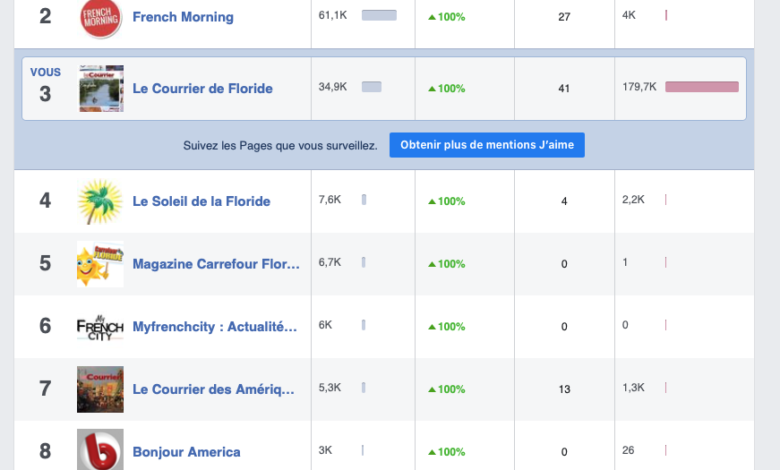
Task: Click the green 100% increase arrow for Bonjour America
Action: click(432, 452)
